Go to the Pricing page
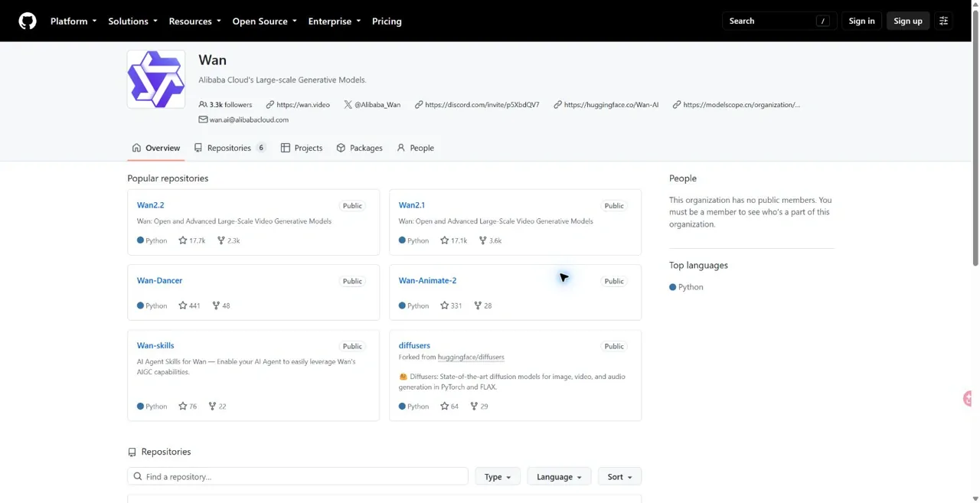Screen dimensions: 980x503 click(387, 21)
